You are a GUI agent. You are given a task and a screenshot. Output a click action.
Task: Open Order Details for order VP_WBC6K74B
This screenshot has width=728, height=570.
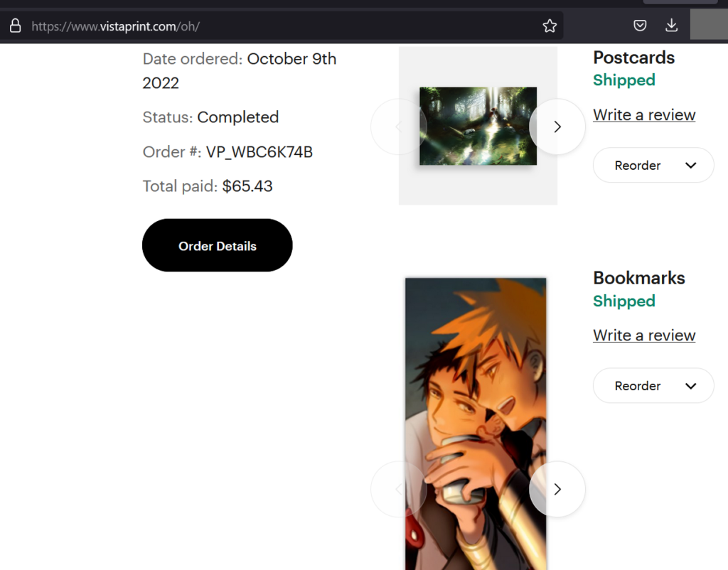point(217,245)
